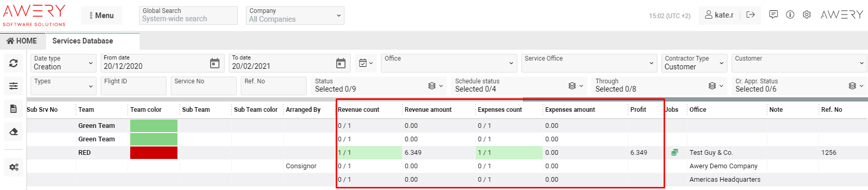
Task: Open the chat messages icon in header
Action: [x=773, y=14]
